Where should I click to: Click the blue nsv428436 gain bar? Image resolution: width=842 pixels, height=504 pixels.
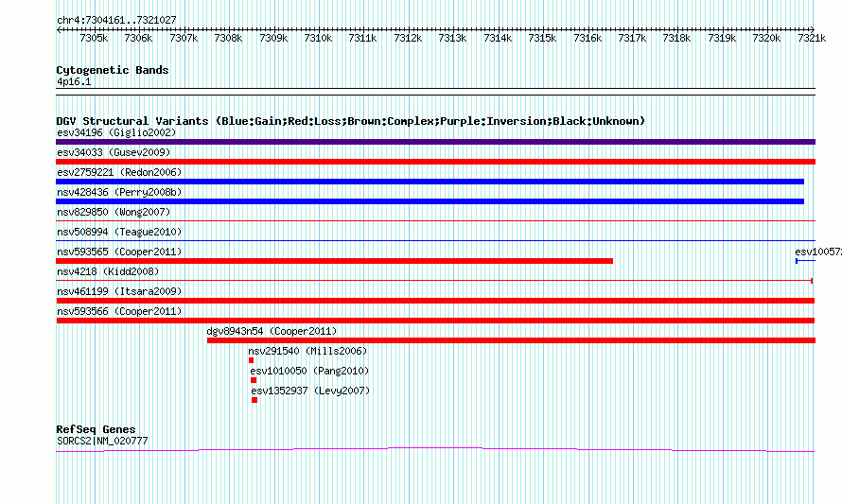pos(430,201)
